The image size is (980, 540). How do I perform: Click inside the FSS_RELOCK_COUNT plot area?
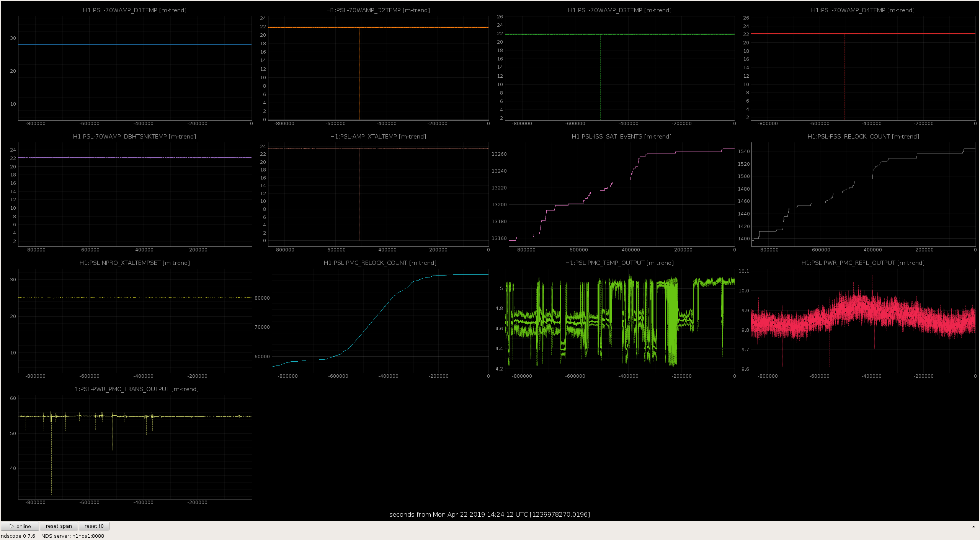[x=863, y=194]
